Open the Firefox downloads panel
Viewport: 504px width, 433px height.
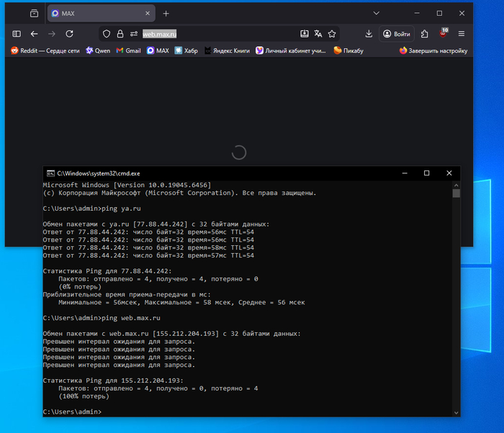pyautogui.click(x=369, y=34)
